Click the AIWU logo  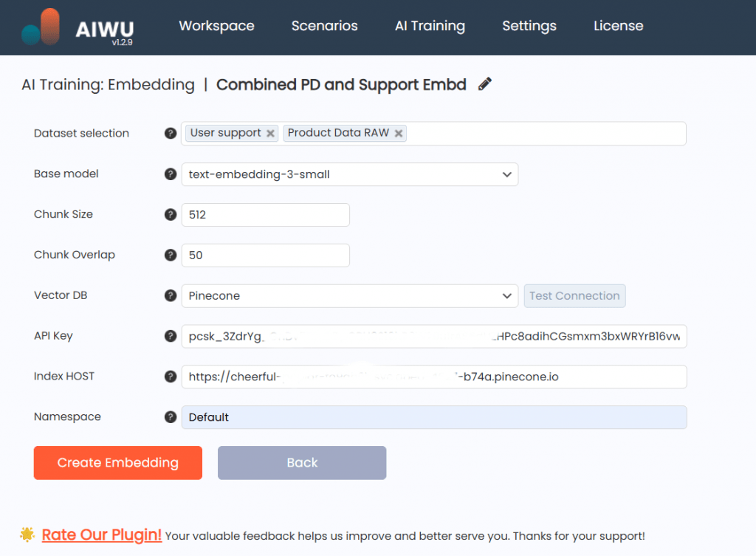click(78, 27)
